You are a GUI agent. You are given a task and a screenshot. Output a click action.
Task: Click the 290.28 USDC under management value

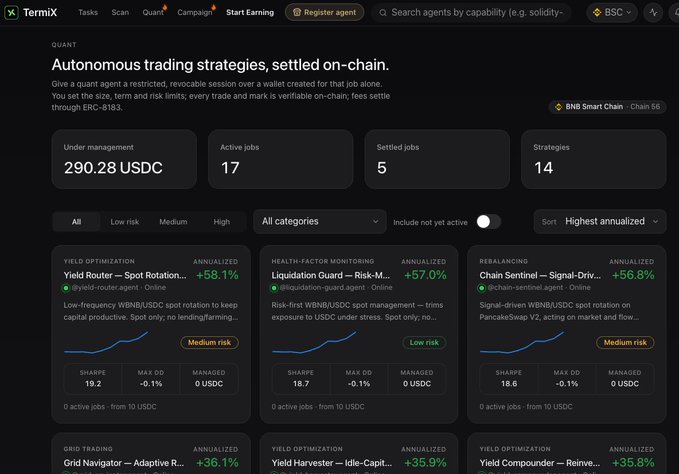click(113, 168)
